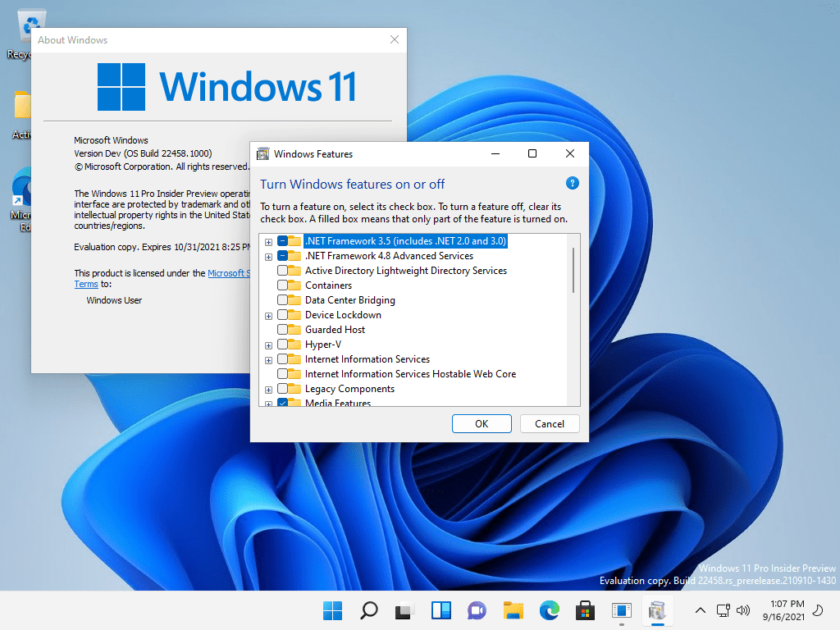Open Microsoft Store from the taskbar
The image size is (840, 630).
pos(585,610)
